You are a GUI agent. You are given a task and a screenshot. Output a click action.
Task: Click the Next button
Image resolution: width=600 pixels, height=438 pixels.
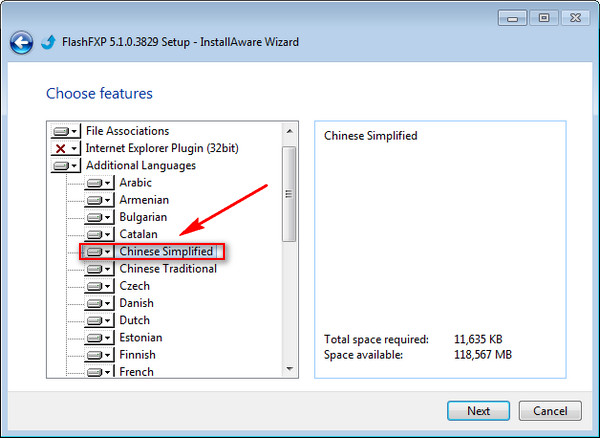point(478,411)
